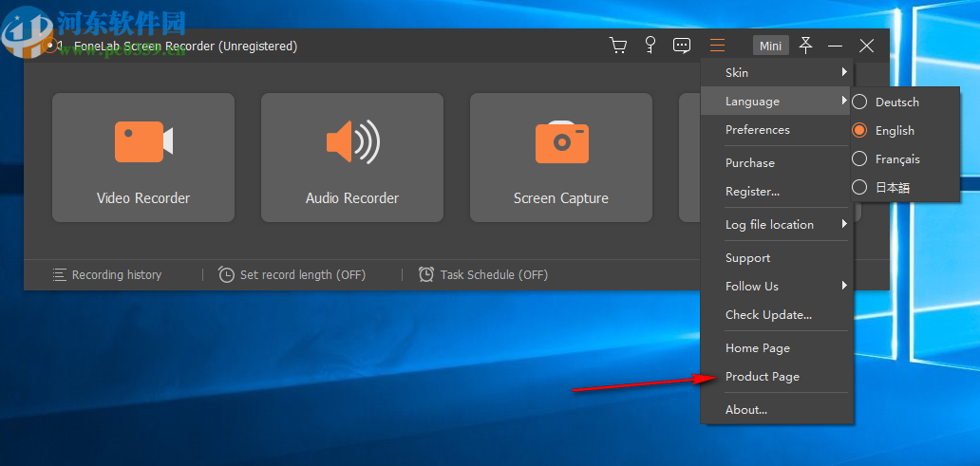Select Register... menu item
Screen dimensions: 980x466
coord(775,192)
